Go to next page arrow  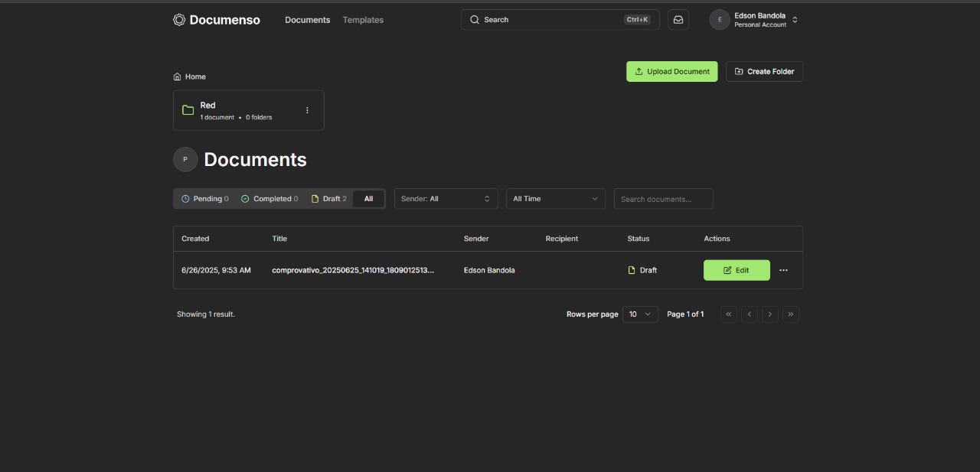pos(770,314)
